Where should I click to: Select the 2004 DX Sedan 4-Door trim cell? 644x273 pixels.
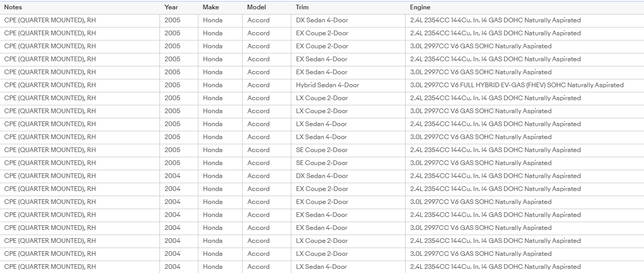[x=348, y=176]
